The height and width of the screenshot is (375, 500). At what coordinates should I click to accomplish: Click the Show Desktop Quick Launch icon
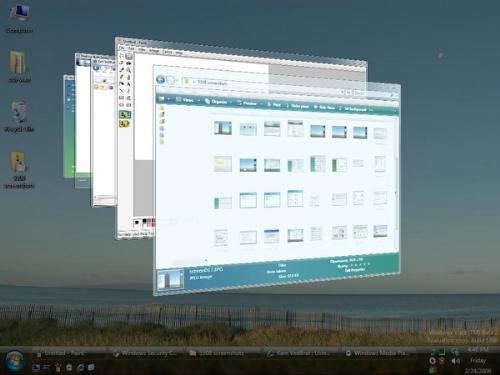(36, 368)
